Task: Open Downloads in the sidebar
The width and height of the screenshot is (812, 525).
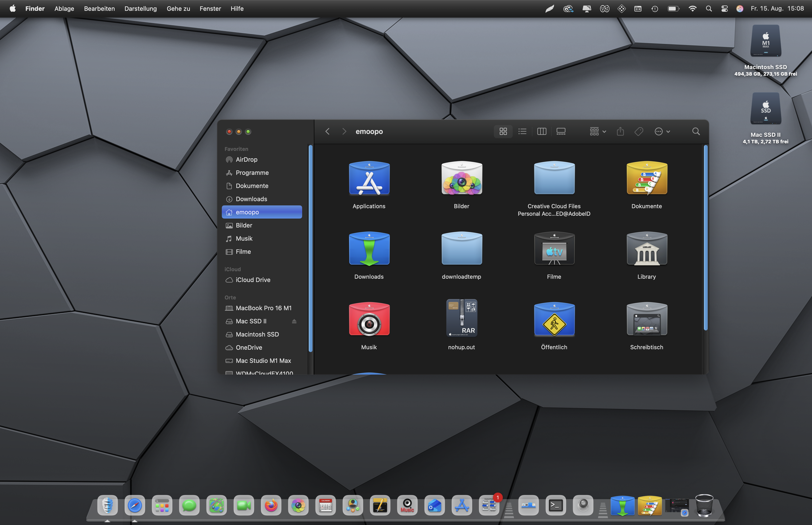Action: pos(262,199)
